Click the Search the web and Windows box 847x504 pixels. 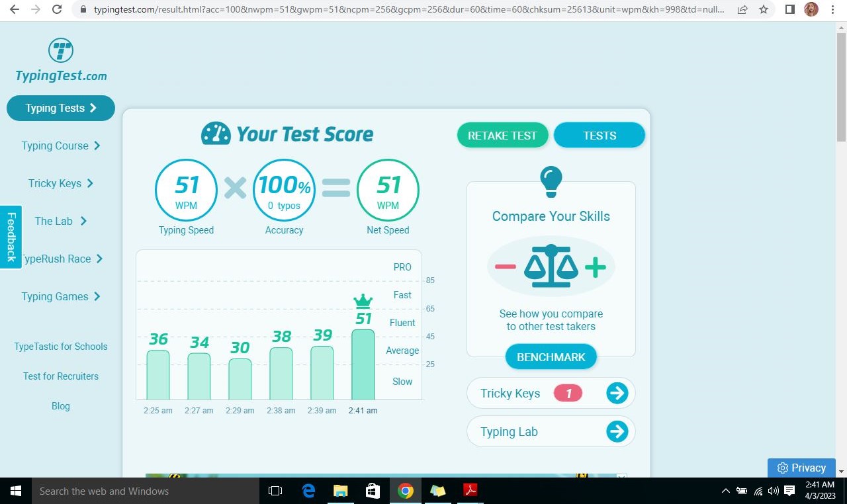coord(146,491)
